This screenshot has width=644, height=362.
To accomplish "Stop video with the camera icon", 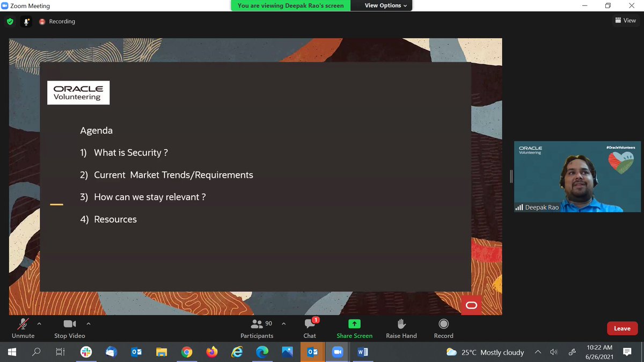I will (x=70, y=328).
